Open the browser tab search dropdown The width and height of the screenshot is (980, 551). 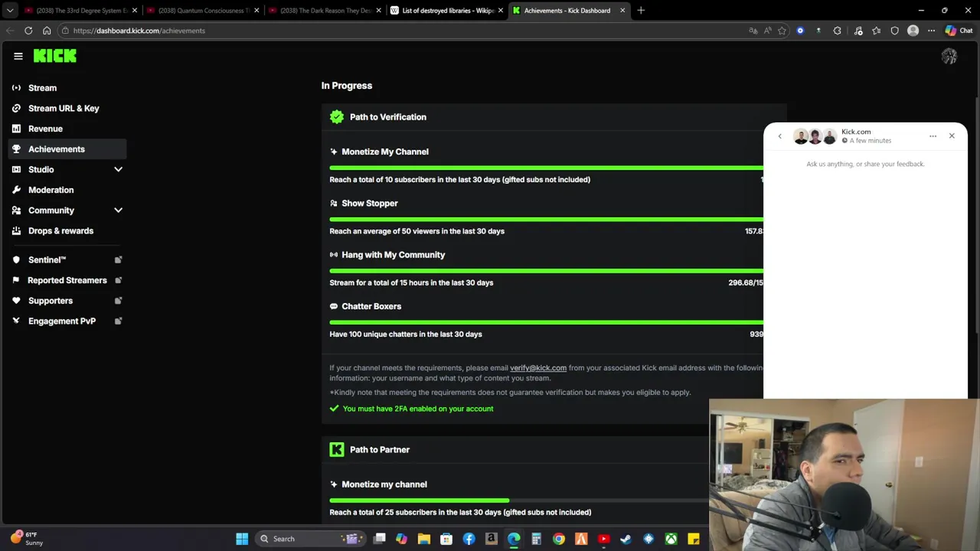(10, 11)
